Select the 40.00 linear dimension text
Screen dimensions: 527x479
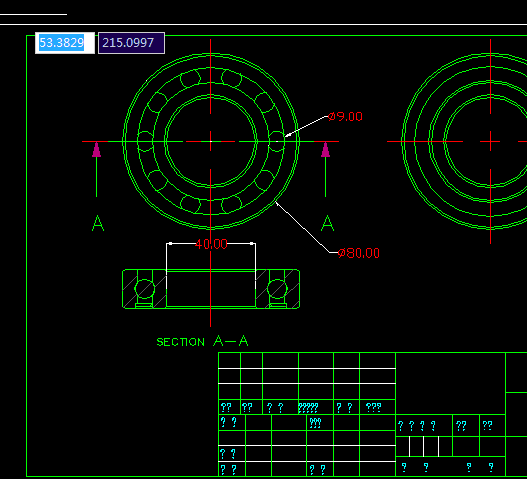(211, 244)
